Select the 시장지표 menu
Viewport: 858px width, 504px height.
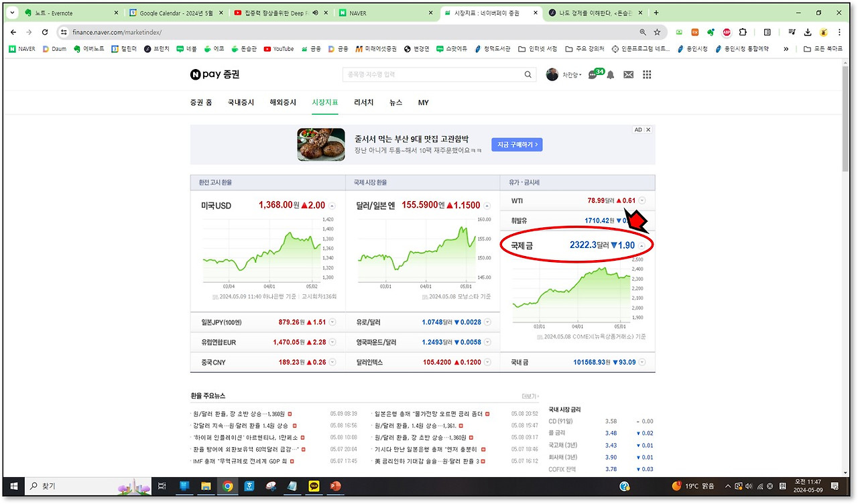[325, 103]
